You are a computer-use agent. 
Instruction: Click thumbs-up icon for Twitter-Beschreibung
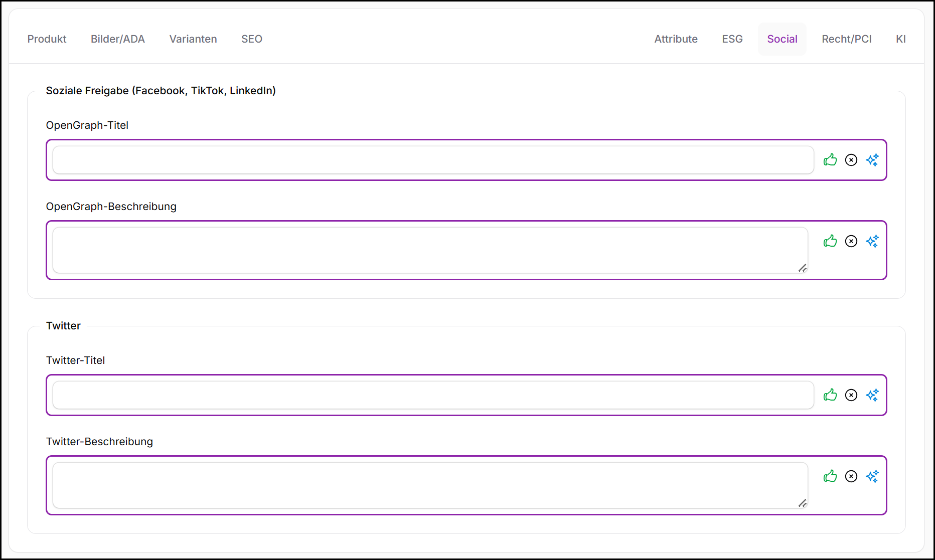[x=830, y=476]
